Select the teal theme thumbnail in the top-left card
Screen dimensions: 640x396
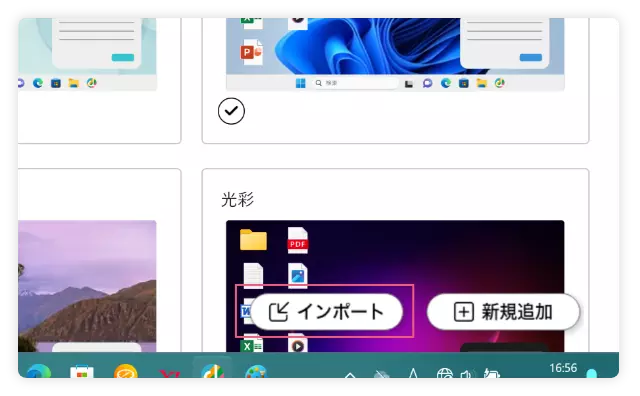87,54
